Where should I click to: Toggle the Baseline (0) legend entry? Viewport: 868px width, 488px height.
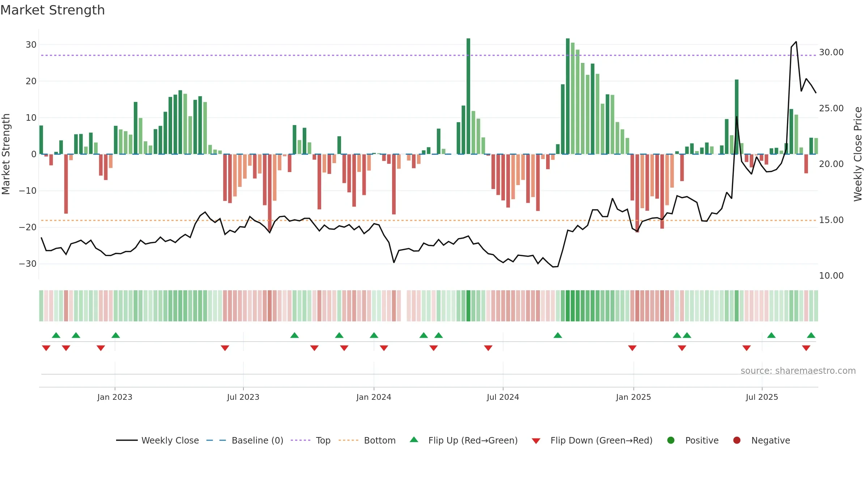pyautogui.click(x=245, y=440)
